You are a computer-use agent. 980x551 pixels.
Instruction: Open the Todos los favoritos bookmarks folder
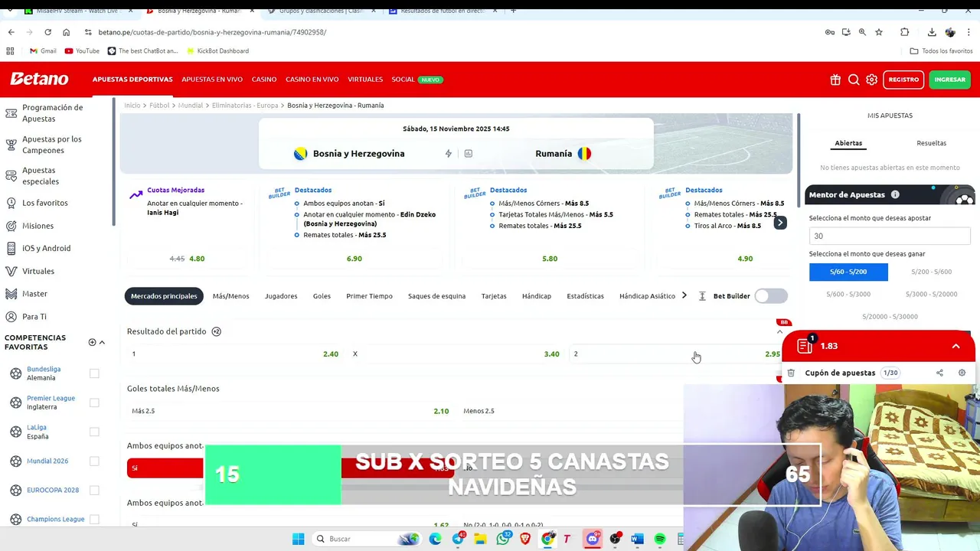pos(941,51)
